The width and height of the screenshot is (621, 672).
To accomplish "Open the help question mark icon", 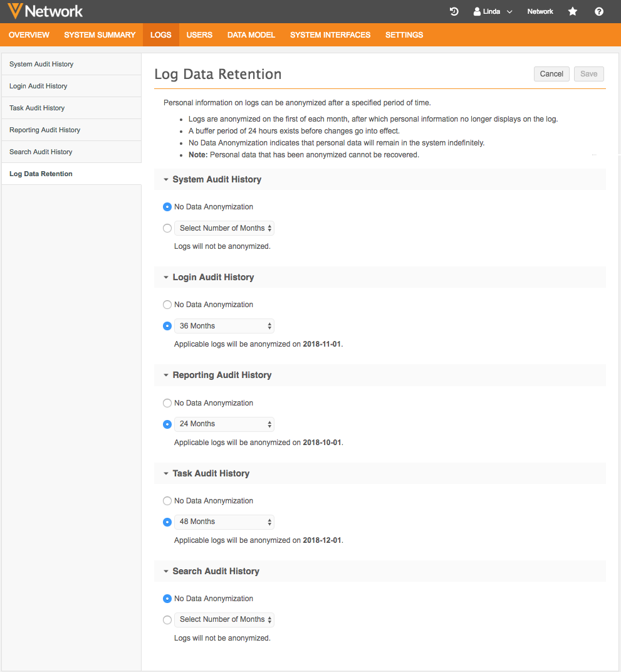I will [x=599, y=11].
